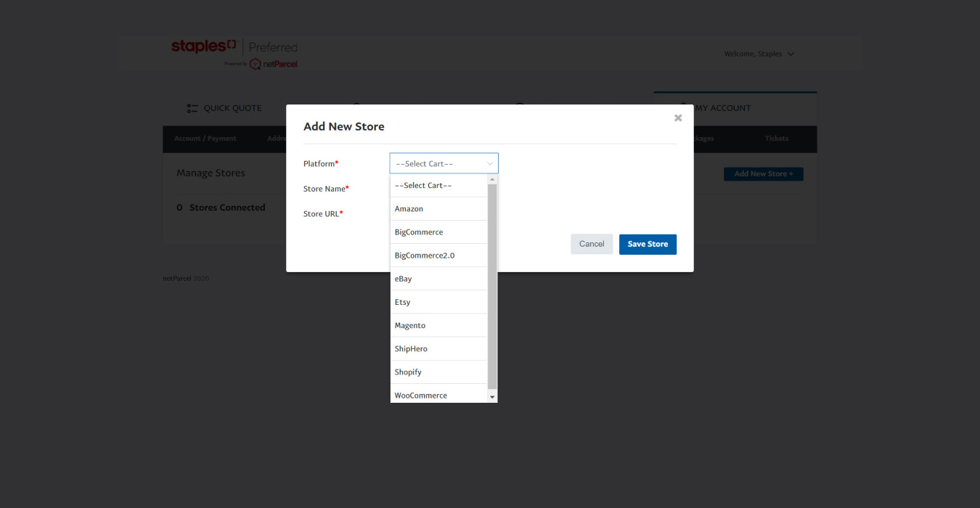980x508 pixels.
Task: Choose Amazon from the cart list
Action: [438, 209]
